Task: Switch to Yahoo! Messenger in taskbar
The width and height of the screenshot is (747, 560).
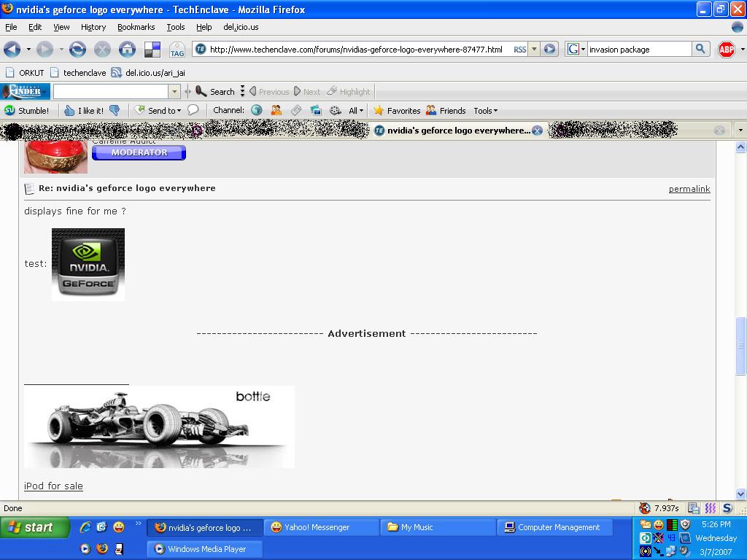Action: click(x=322, y=527)
